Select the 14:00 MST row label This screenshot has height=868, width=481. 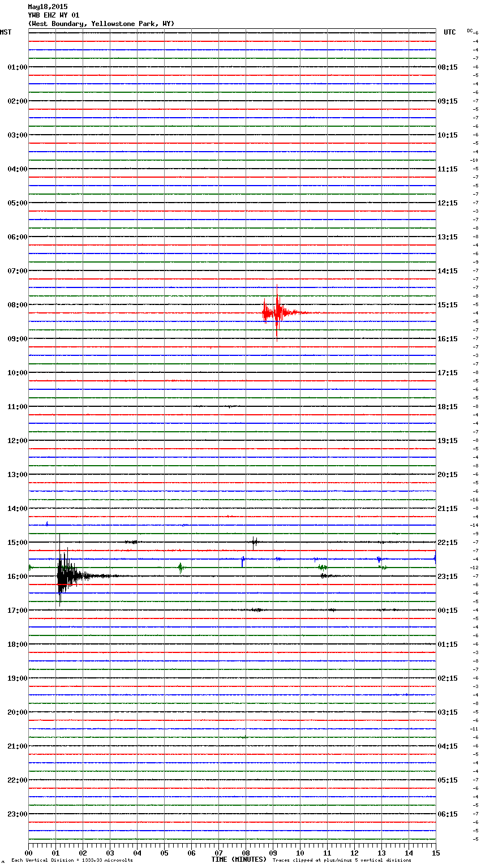[17, 509]
